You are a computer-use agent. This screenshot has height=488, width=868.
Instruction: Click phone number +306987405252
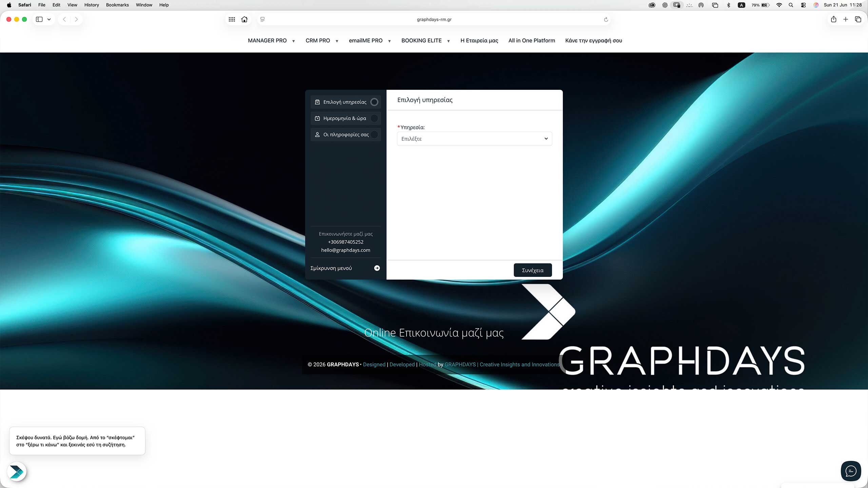click(346, 242)
